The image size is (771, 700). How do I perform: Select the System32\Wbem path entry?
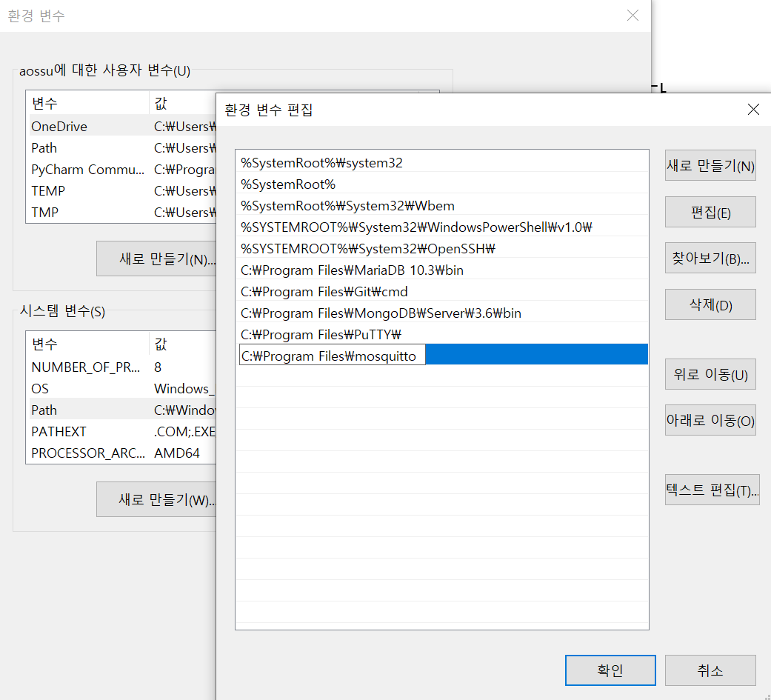pos(442,206)
